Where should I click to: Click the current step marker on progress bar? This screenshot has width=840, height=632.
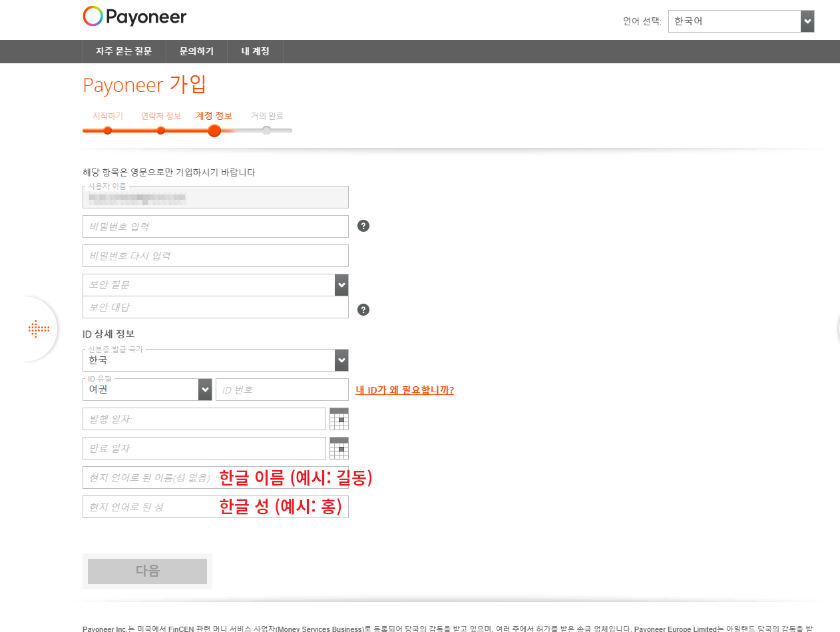pyautogui.click(x=214, y=131)
